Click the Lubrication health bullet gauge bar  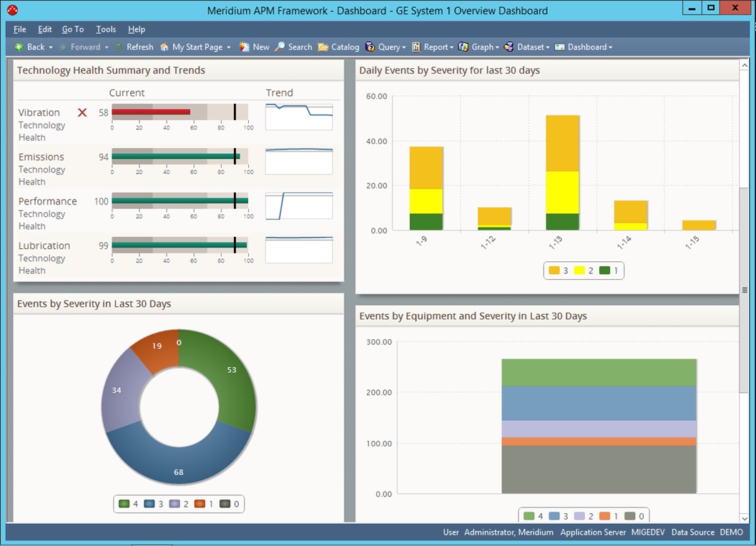[x=180, y=245]
